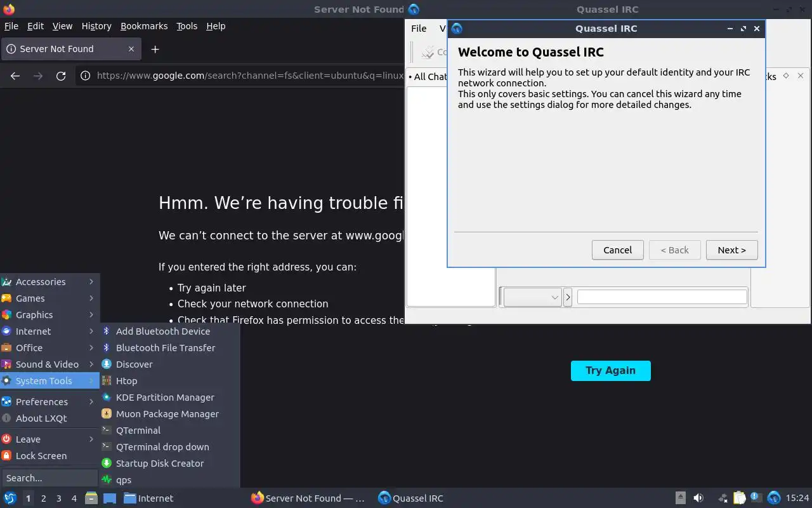Reload the page in Firefox

[x=61, y=76]
